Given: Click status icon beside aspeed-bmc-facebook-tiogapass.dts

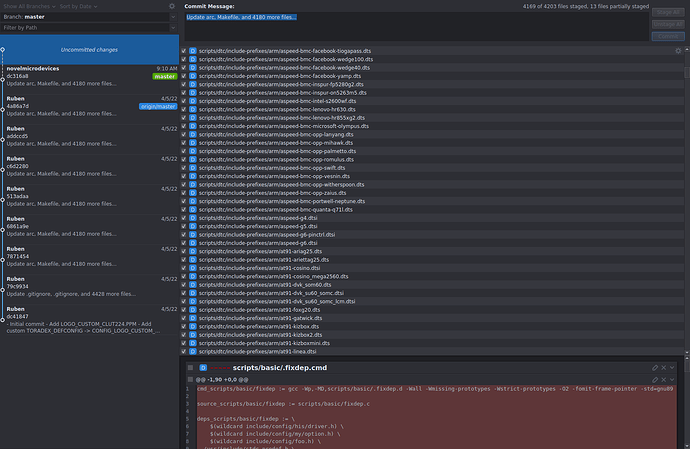Looking at the screenshot, I should (193, 51).
